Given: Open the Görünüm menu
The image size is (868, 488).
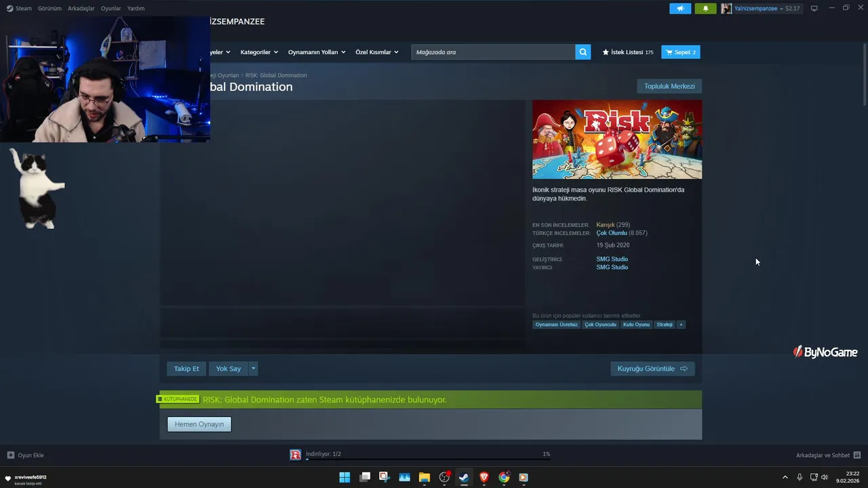Looking at the screenshot, I should (x=50, y=8).
